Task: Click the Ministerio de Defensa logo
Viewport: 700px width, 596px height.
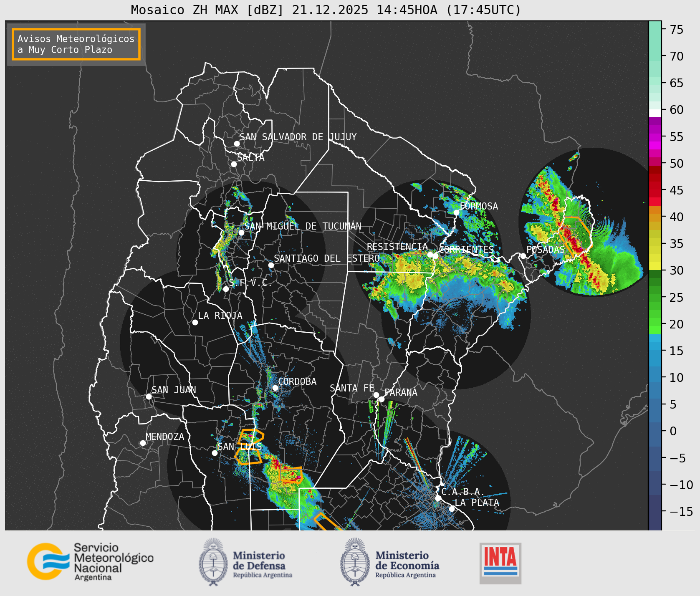Action: 245,562
